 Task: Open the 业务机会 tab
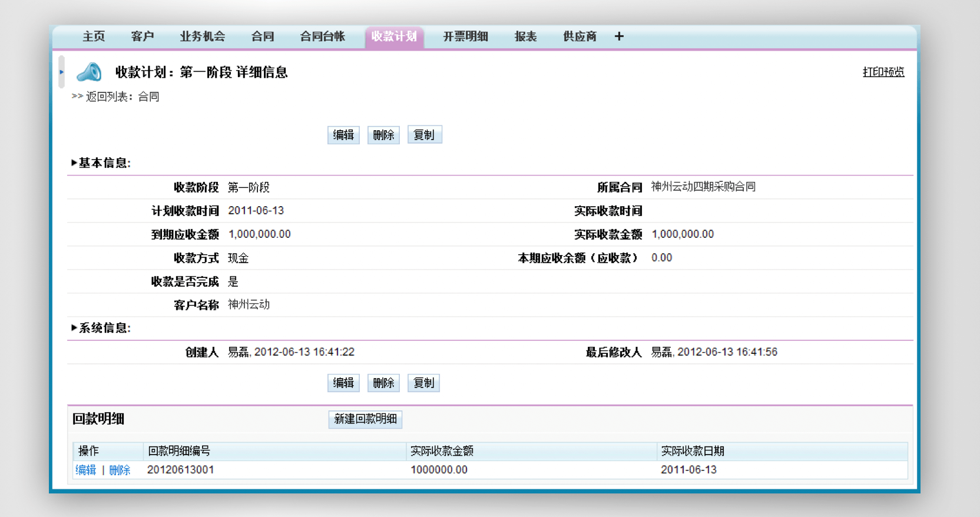pyautogui.click(x=203, y=37)
